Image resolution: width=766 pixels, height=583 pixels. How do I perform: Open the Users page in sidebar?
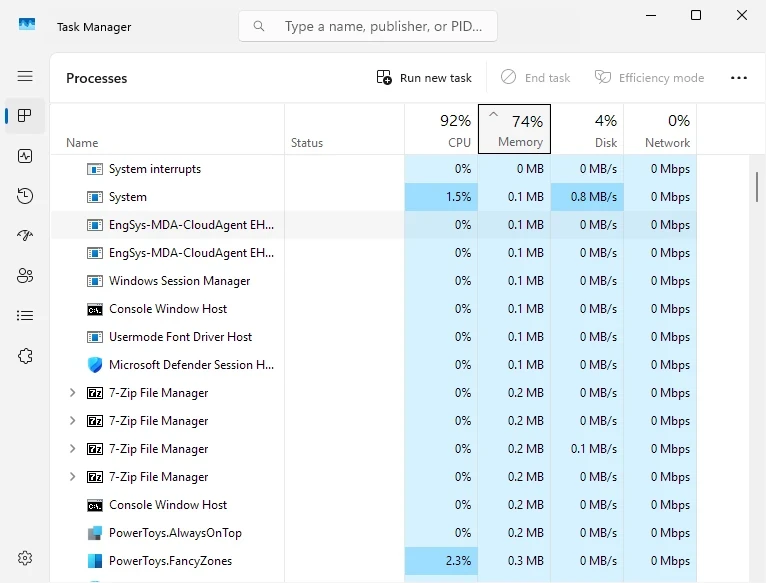point(25,276)
